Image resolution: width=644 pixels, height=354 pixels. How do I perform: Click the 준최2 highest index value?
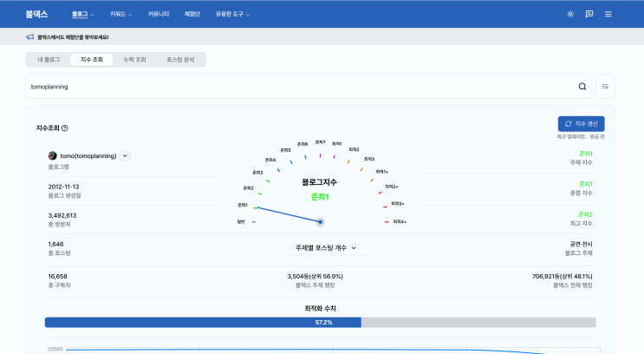click(585, 214)
